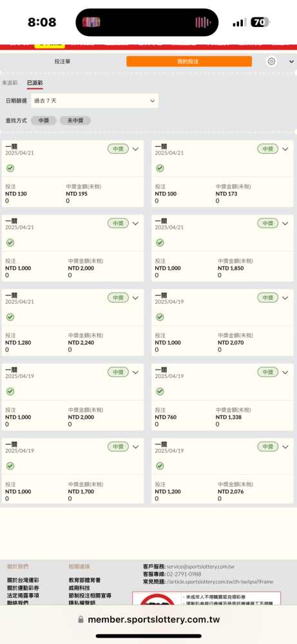The height and width of the screenshot is (644, 297).
Task: Tap the lock icon beside the URL
Action: point(81,620)
